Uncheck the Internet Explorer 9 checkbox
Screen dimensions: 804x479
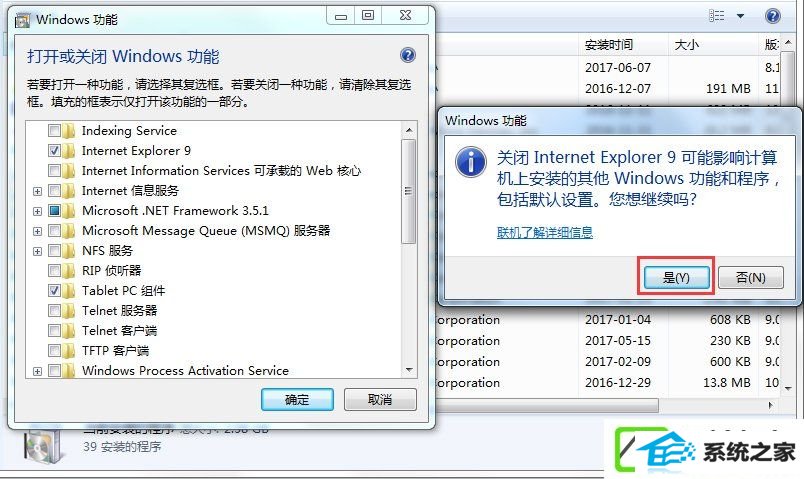(x=54, y=151)
